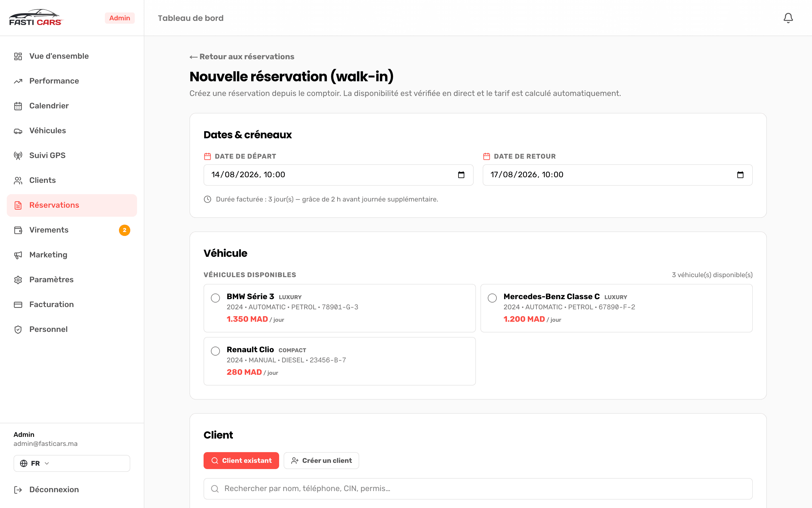Viewport: 812px width, 508px height.
Task: Click the Durée facturée info line
Action: click(x=321, y=199)
